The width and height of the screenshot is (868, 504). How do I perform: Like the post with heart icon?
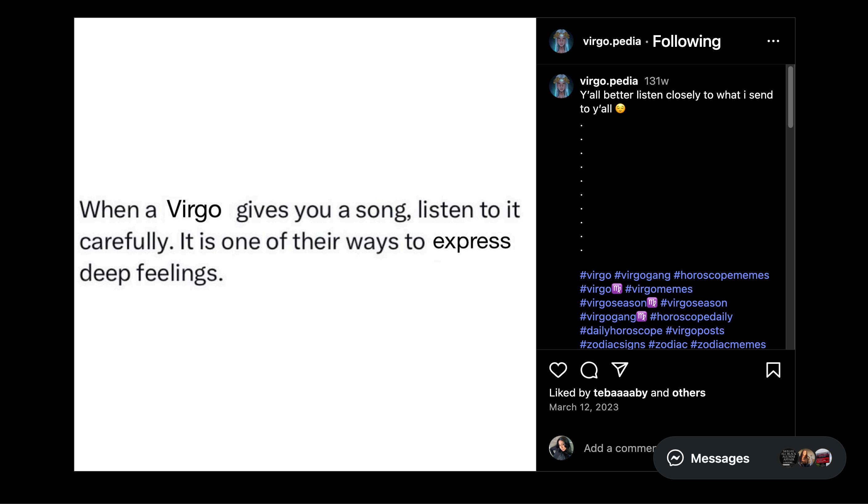tap(558, 370)
